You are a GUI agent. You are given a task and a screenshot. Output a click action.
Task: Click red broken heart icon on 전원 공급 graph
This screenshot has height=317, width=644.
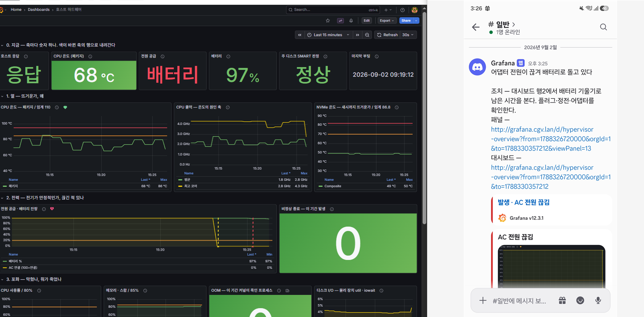(x=52, y=209)
